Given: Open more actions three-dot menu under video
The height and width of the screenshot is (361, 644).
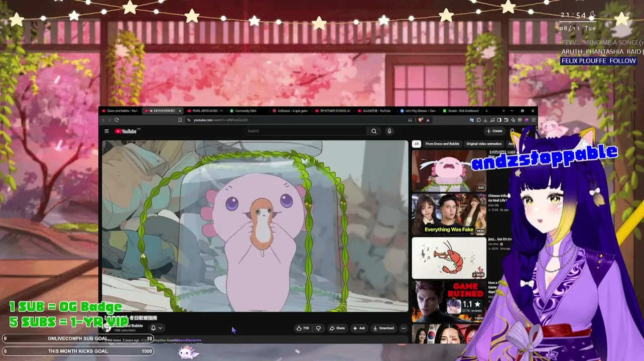Looking at the screenshot, I should 404,328.
